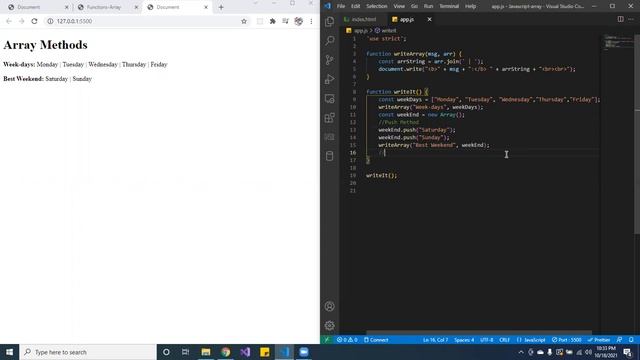Open the Edit menu

coord(356,6)
